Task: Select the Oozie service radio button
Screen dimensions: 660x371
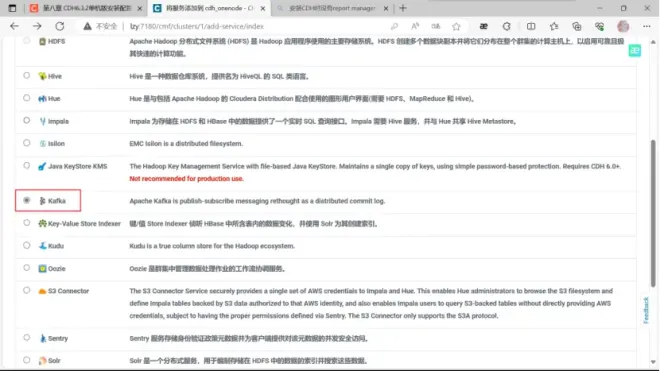Action: pos(27,268)
